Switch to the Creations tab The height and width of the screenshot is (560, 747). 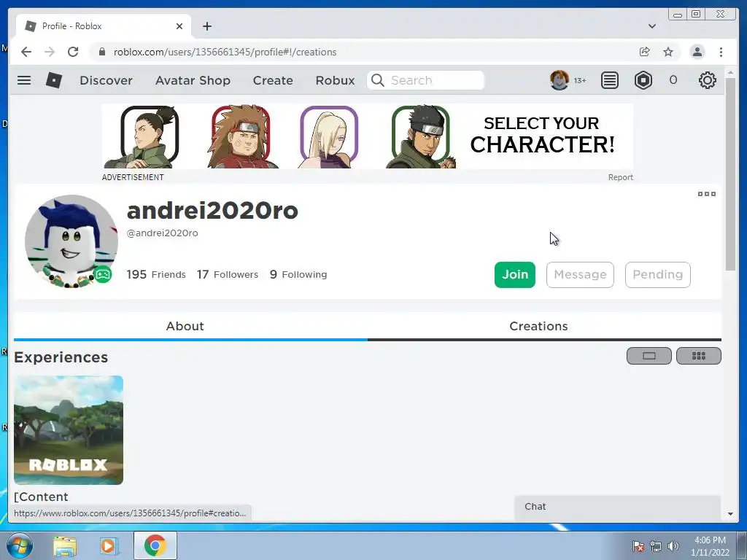[538, 326]
